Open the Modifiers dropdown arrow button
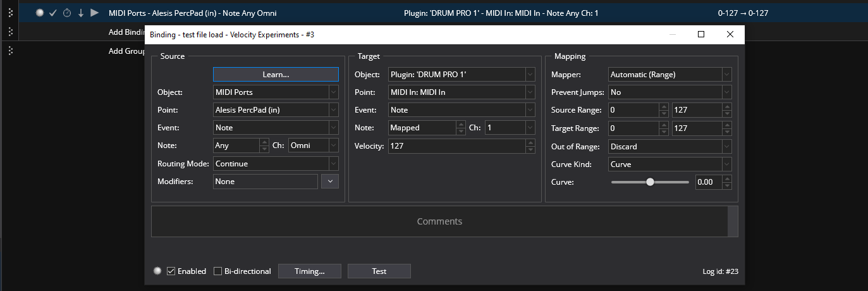The image size is (868, 291). (330, 182)
